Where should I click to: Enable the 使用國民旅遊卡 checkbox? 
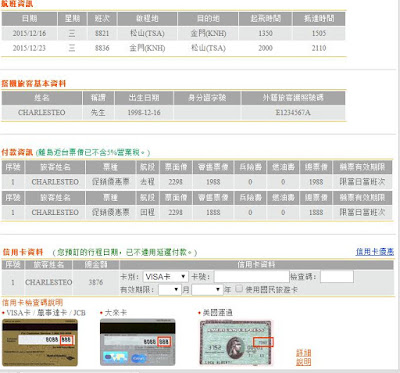click(239, 289)
